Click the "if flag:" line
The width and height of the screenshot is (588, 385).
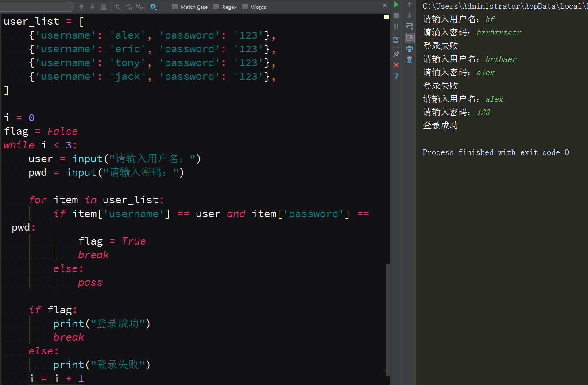[x=53, y=310]
